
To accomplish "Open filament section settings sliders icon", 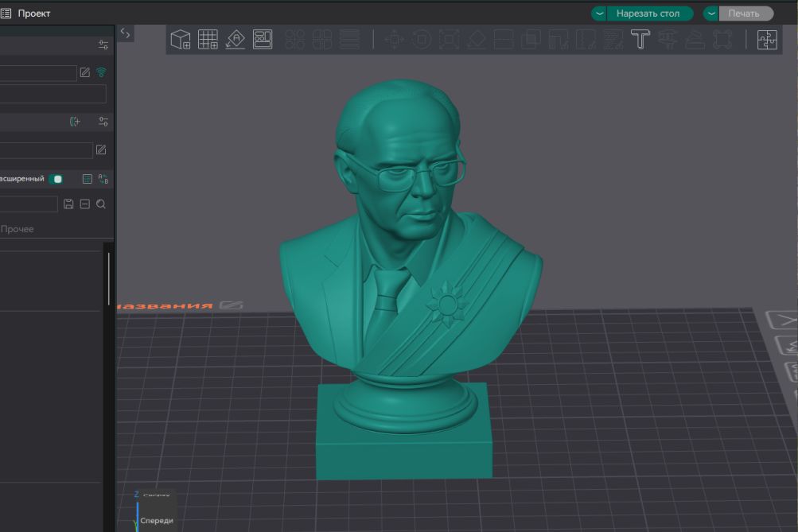I will point(103,121).
